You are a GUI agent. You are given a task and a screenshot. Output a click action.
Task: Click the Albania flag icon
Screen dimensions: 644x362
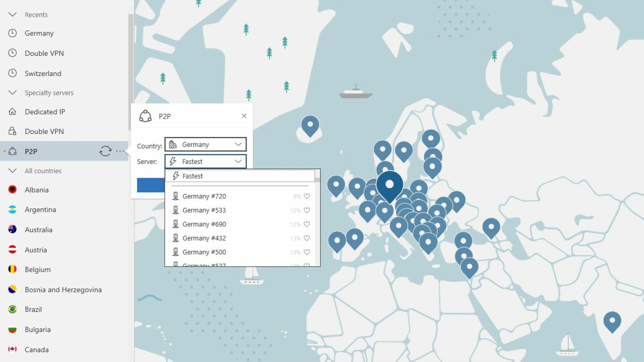[x=12, y=189]
